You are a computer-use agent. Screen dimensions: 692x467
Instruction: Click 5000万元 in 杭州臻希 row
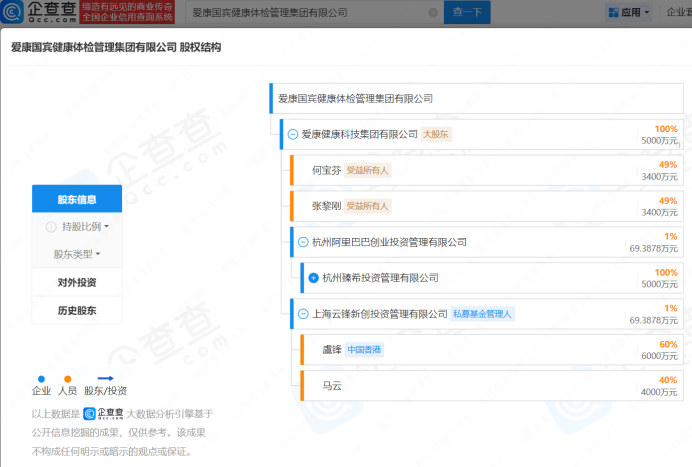point(659,284)
